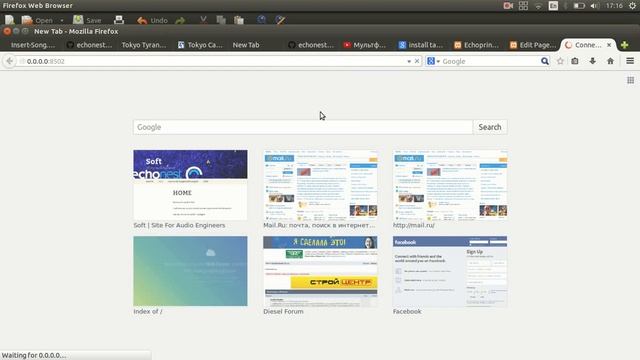The height and width of the screenshot is (360, 640).
Task: Switch to the Tokyo Ca... tab
Action: (x=200, y=45)
